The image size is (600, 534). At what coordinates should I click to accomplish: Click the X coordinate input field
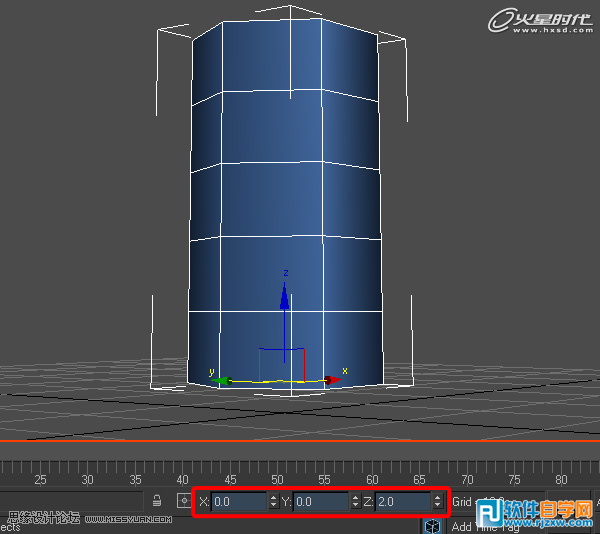coord(239,501)
